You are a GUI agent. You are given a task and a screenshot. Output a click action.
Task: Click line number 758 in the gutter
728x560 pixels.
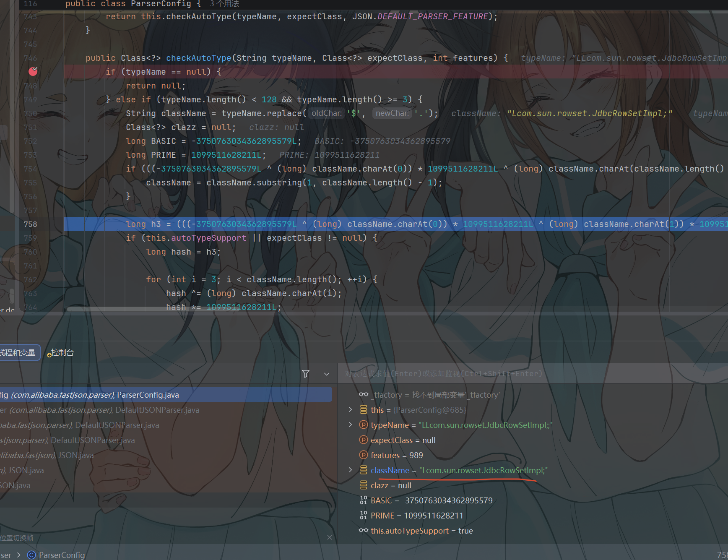coord(30,224)
